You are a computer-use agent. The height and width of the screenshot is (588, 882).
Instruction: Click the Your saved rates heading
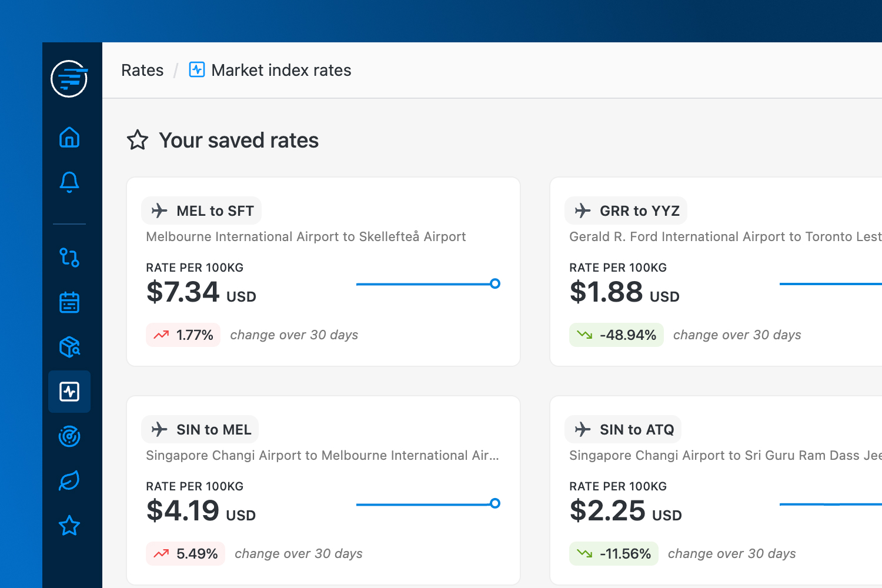239,140
